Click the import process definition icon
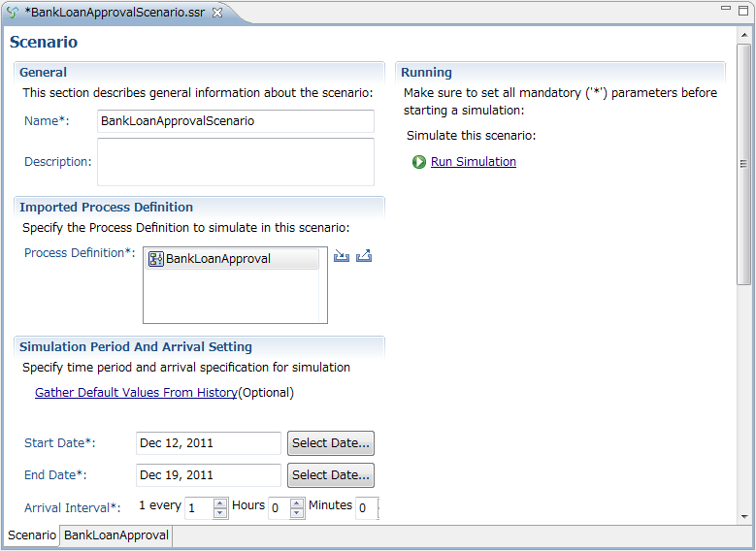 (342, 256)
